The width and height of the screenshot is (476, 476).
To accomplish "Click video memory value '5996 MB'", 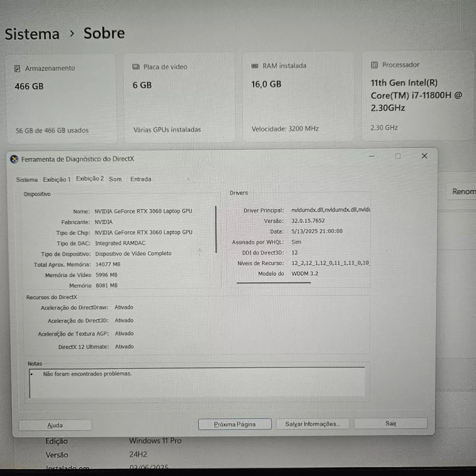I will click(107, 275).
